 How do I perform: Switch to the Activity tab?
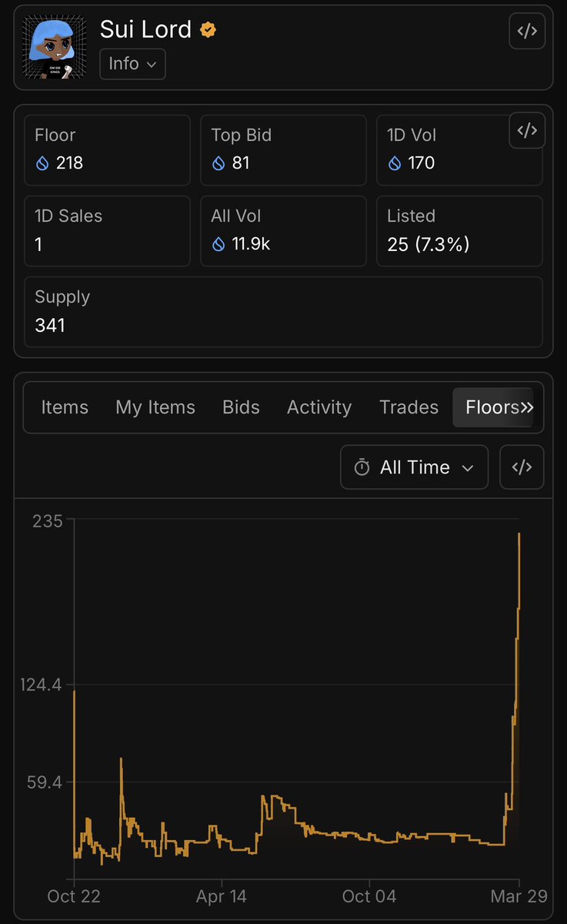(319, 407)
